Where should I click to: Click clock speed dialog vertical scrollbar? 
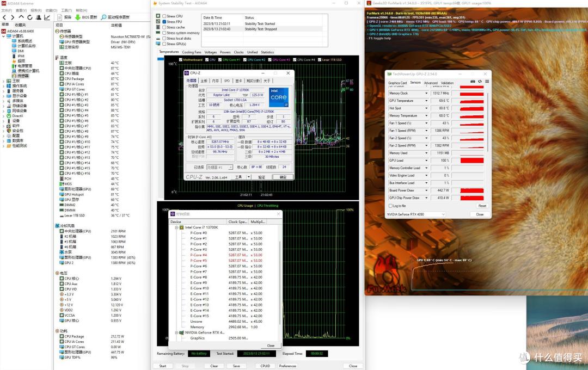pos(280,283)
